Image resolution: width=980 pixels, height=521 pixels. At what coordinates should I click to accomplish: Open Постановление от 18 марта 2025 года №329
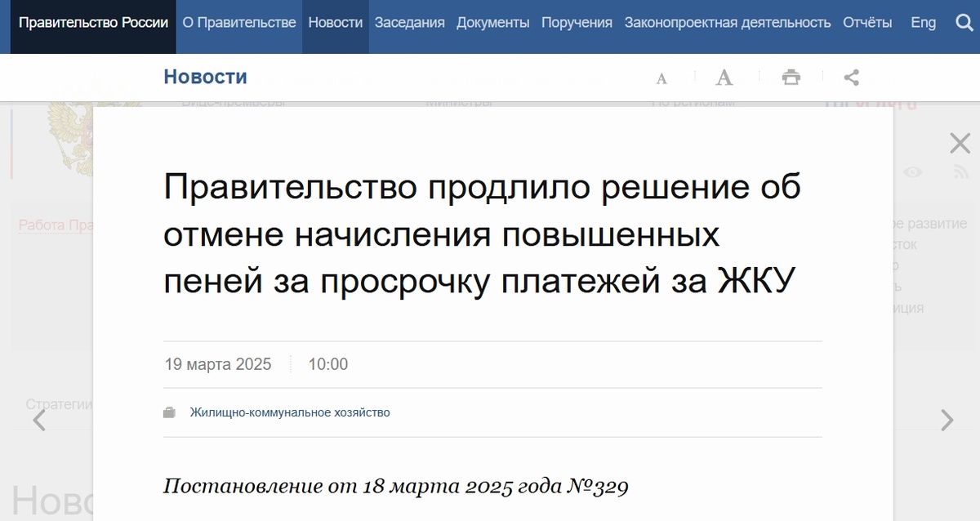point(398,485)
